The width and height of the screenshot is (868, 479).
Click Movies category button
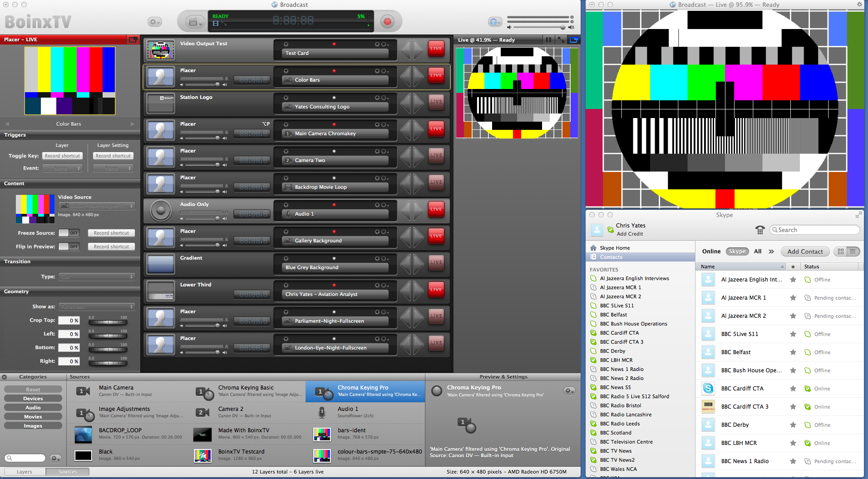tap(33, 417)
